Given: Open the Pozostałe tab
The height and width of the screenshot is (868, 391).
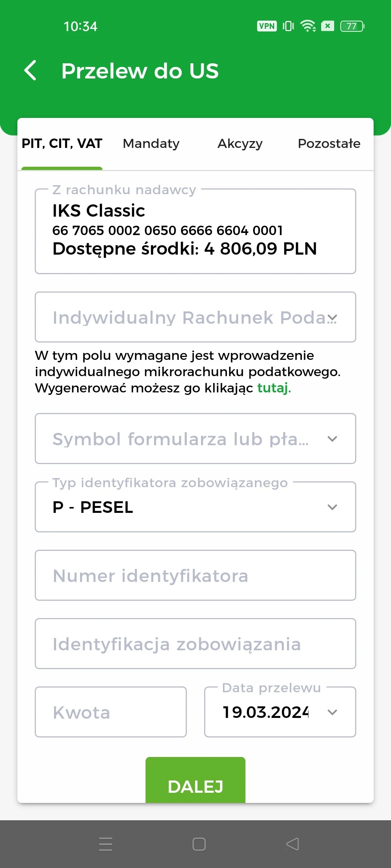Looking at the screenshot, I should point(329,144).
